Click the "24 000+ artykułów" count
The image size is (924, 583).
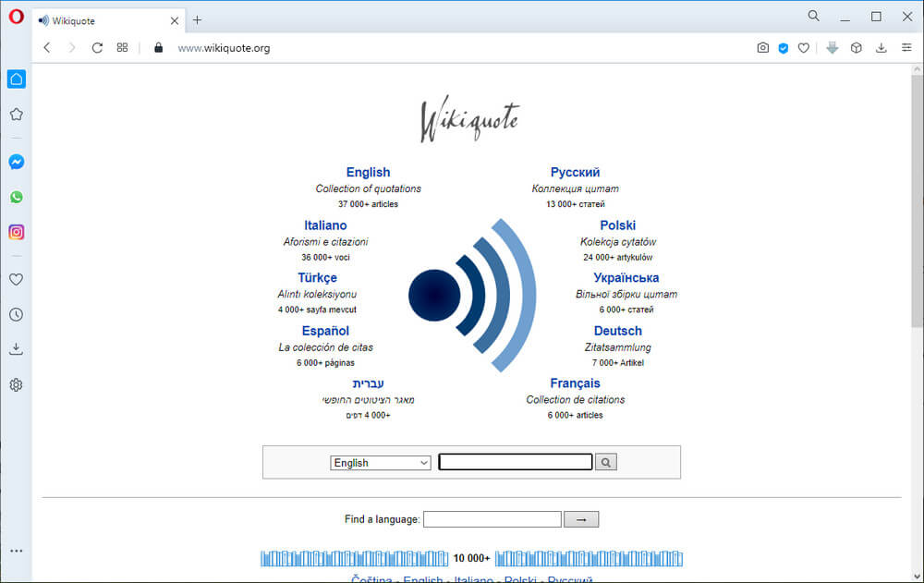click(617, 257)
